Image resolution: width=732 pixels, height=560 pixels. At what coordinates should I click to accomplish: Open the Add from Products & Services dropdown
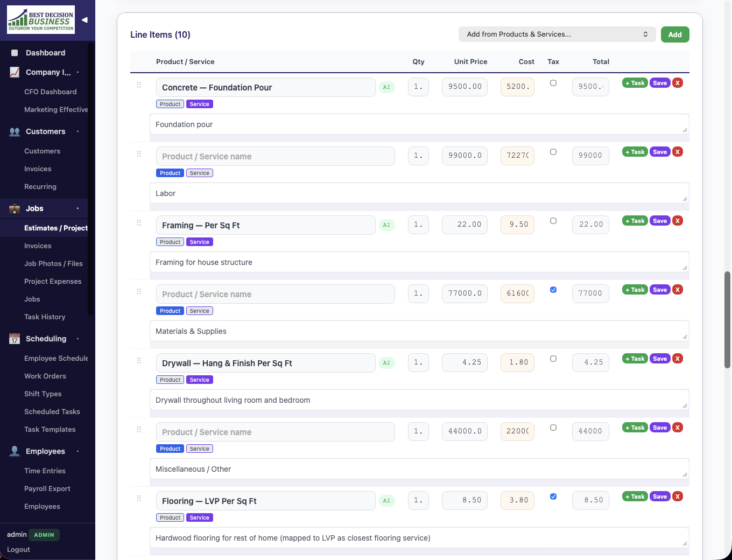pyautogui.click(x=557, y=34)
